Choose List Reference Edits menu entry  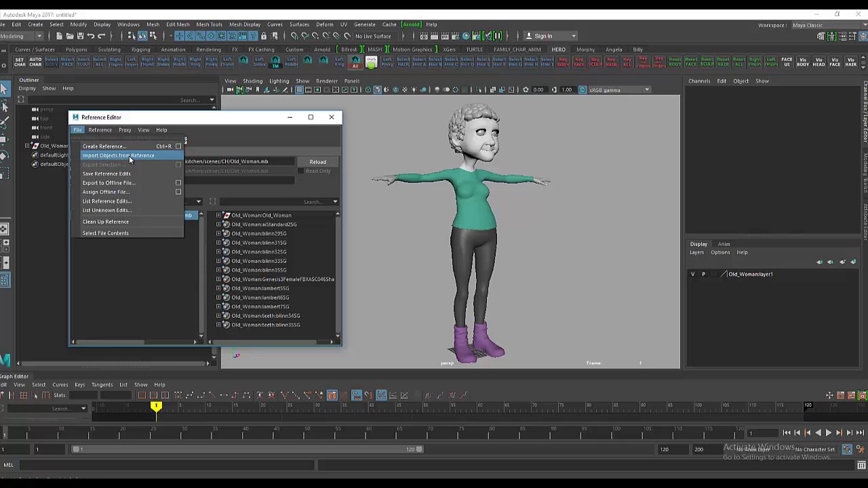pyautogui.click(x=107, y=201)
